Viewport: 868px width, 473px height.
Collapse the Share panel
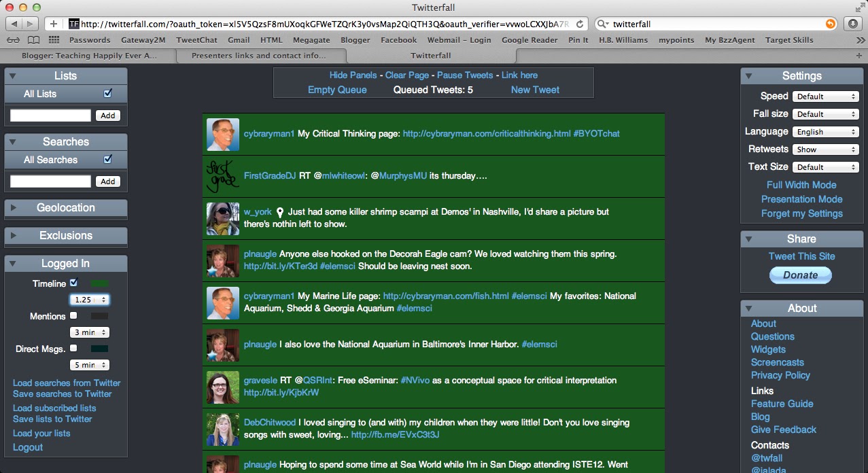[x=749, y=239]
